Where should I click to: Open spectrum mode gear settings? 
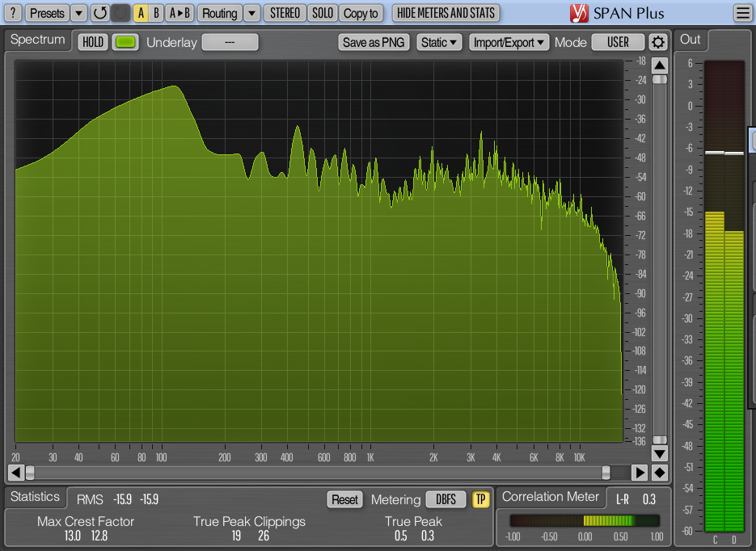tap(657, 42)
